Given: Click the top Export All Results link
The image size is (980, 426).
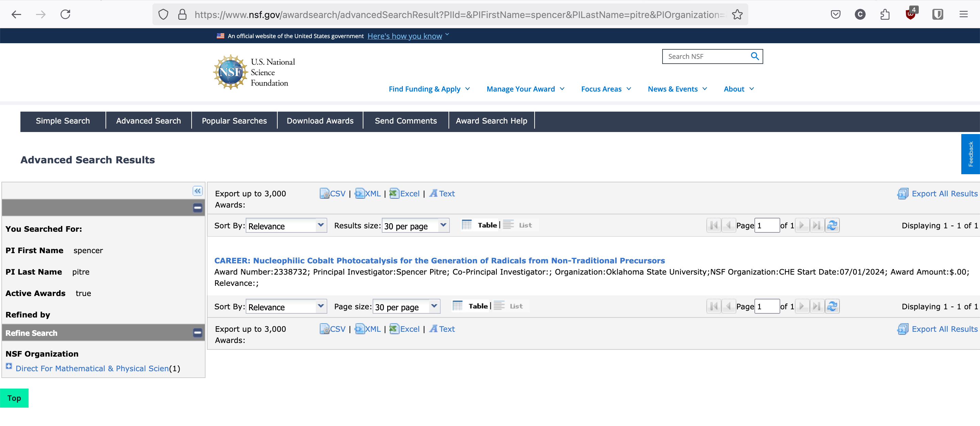Looking at the screenshot, I should [944, 194].
